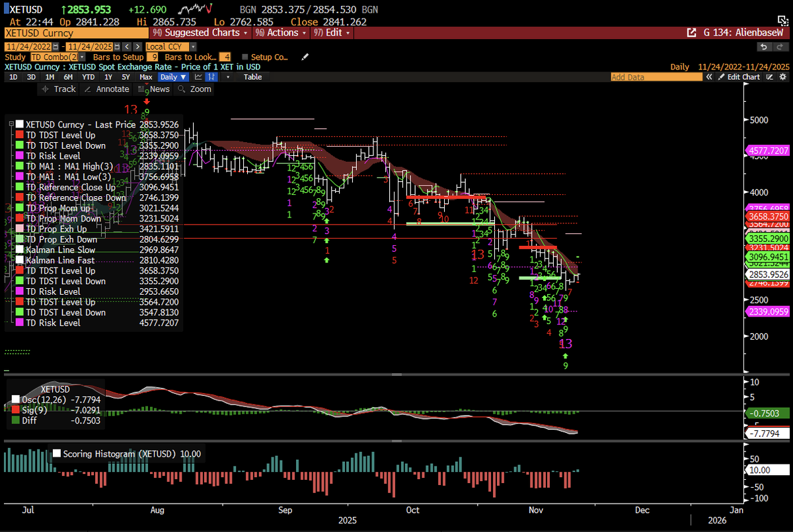This screenshot has width=793, height=532.
Task: Toggle TD Reference Close Down legend swatch
Action: 20,198
